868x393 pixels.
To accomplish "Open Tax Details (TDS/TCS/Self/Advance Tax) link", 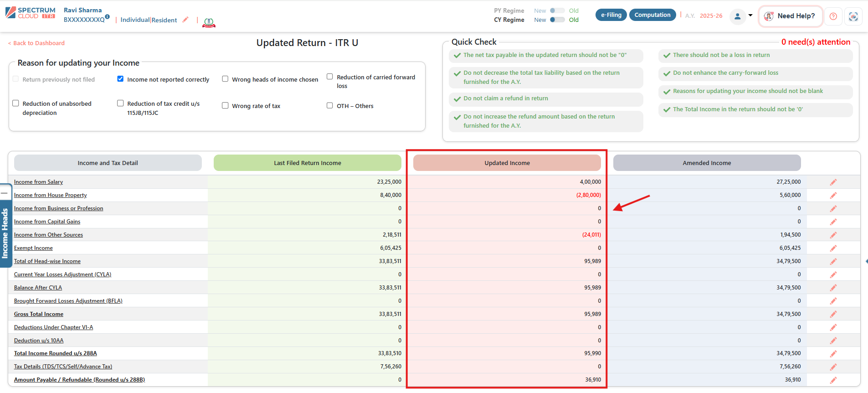I will click(x=63, y=367).
